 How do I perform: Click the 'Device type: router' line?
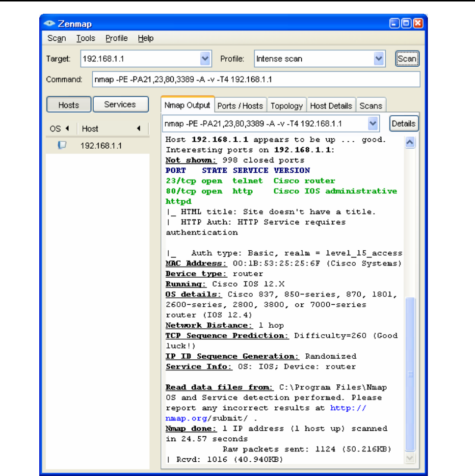(x=214, y=274)
